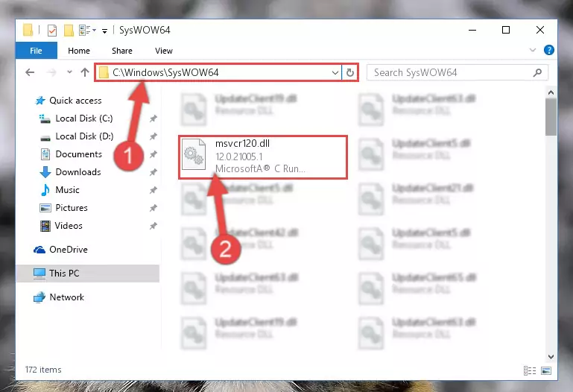
Task: Click the search magnifier icon
Action: point(537,72)
